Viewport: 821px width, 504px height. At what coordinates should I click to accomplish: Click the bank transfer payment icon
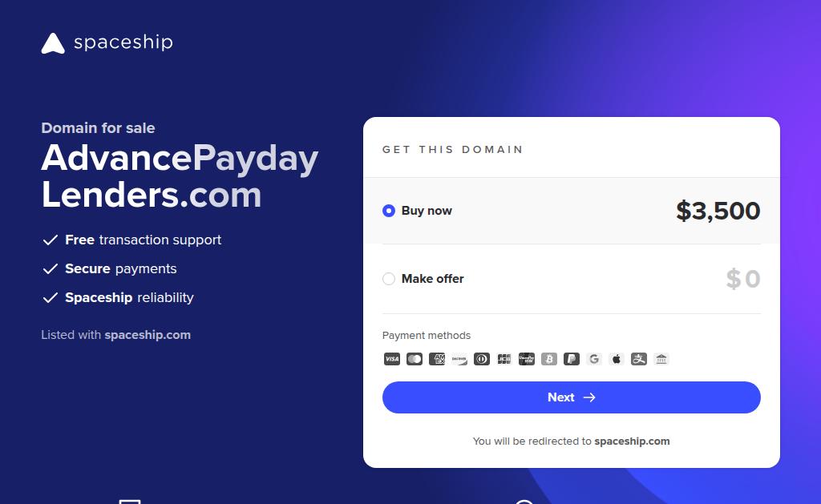coord(661,359)
